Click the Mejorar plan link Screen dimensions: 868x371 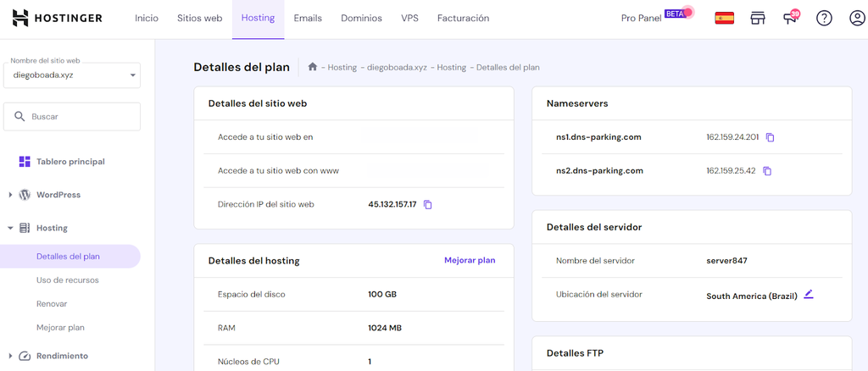tap(470, 260)
